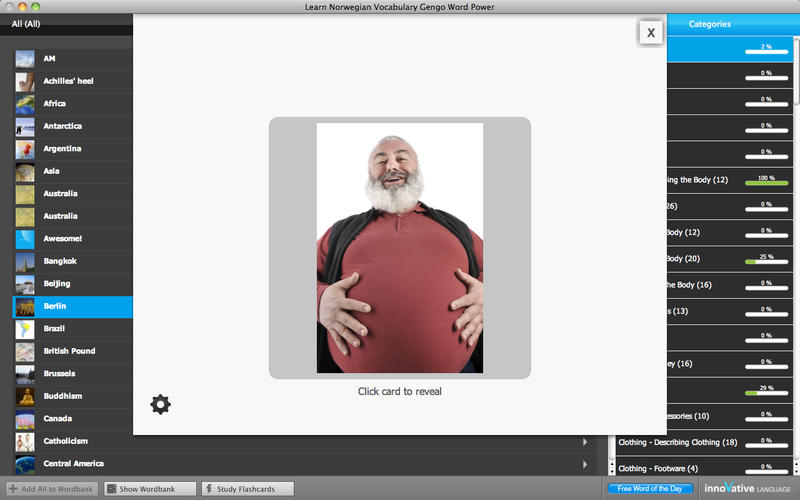The height and width of the screenshot is (500, 800).
Task: Click Argentina pin thumbnail icon
Action: tap(25, 149)
